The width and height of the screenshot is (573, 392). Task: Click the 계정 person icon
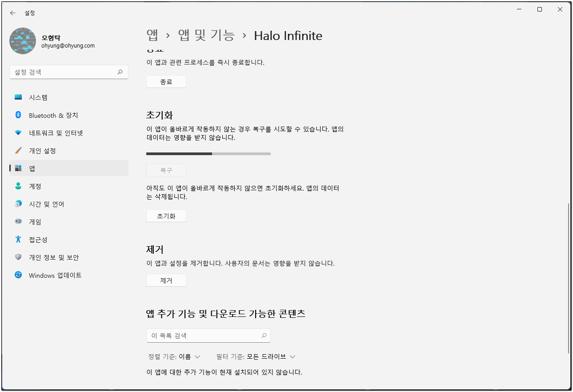(x=18, y=186)
